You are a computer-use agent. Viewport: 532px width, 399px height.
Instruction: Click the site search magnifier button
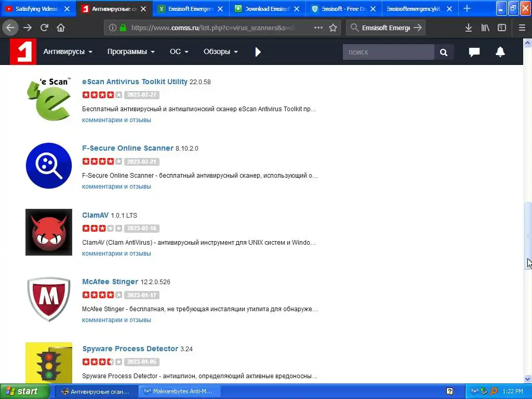(x=444, y=52)
